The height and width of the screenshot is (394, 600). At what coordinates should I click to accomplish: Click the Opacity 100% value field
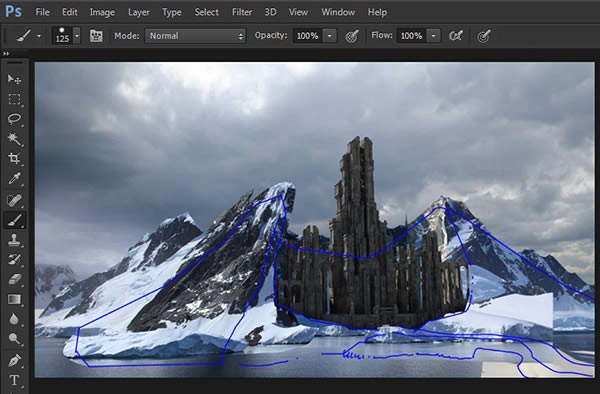(x=308, y=36)
